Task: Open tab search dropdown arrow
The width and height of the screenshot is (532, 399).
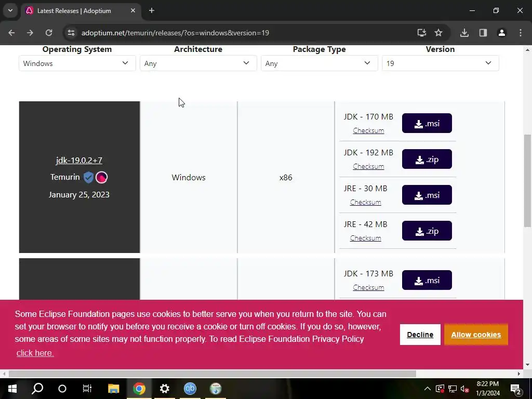Action: pyautogui.click(x=10, y=10)
